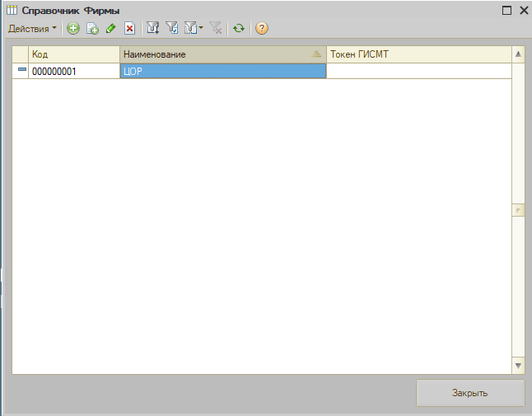
Task: Click the Add by copying icon
Action: 92,29
